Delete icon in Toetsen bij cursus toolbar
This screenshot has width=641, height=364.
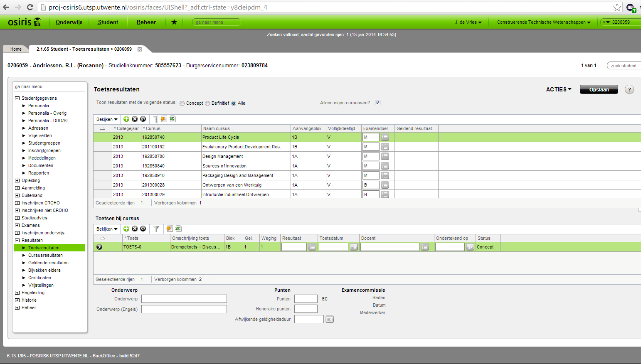tap(135, 229)
